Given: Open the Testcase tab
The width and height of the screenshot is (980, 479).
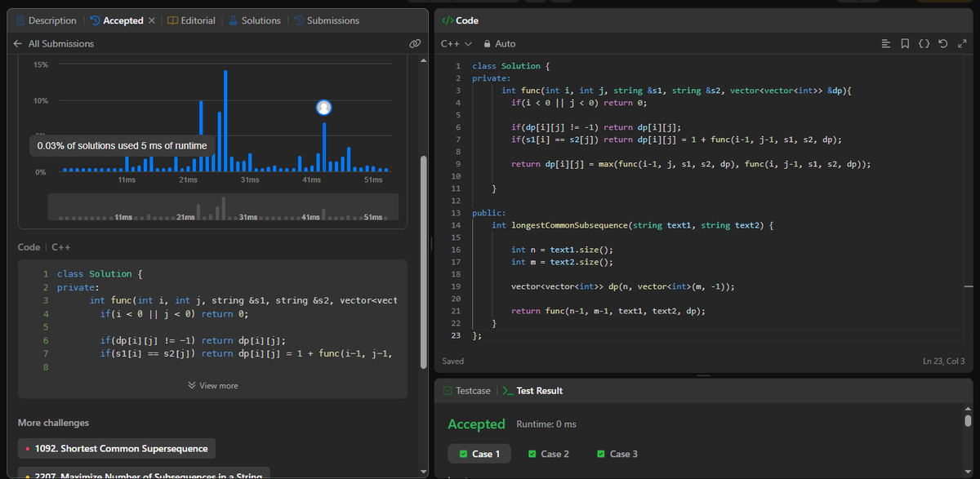Looking at the screenshot, I should [466, 391].
